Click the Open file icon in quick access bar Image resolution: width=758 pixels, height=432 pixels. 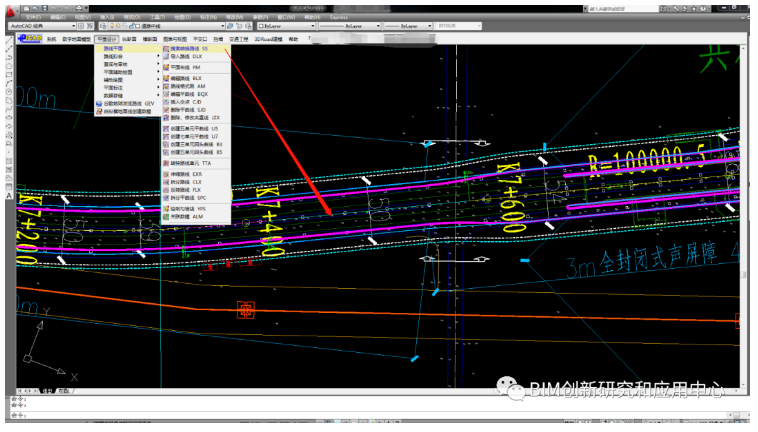(35, 8)
